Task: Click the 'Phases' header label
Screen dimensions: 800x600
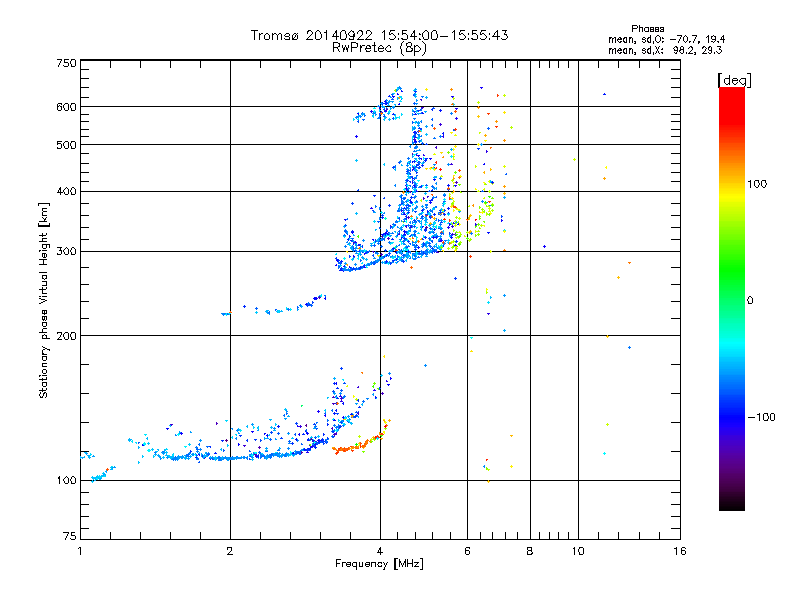Action: tap(647, 29)
